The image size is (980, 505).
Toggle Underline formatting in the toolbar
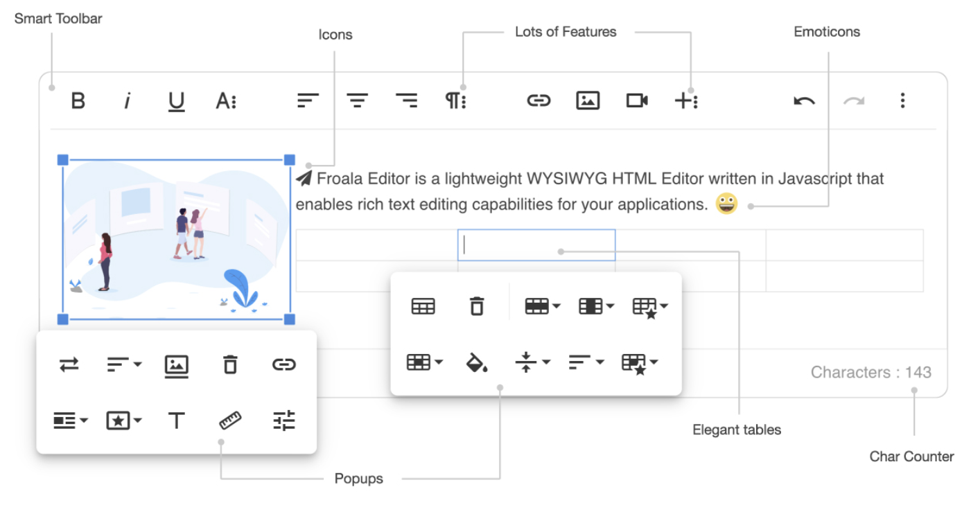176,102
